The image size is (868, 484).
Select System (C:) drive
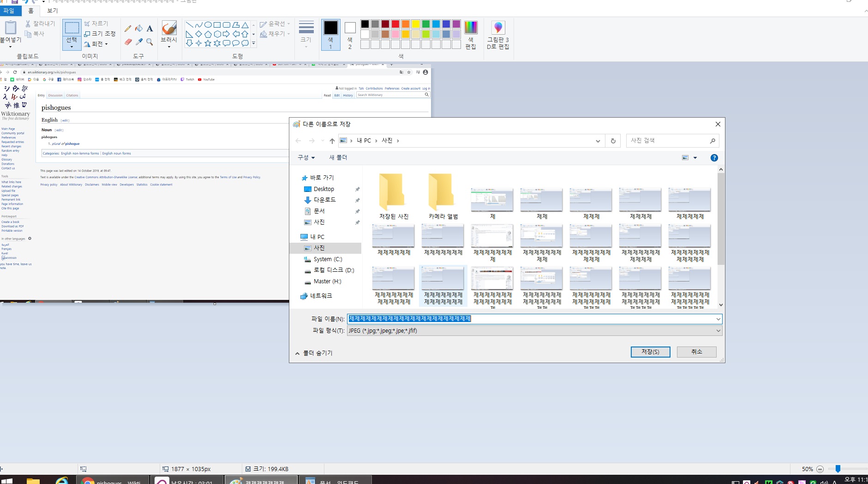pos(328,259)
